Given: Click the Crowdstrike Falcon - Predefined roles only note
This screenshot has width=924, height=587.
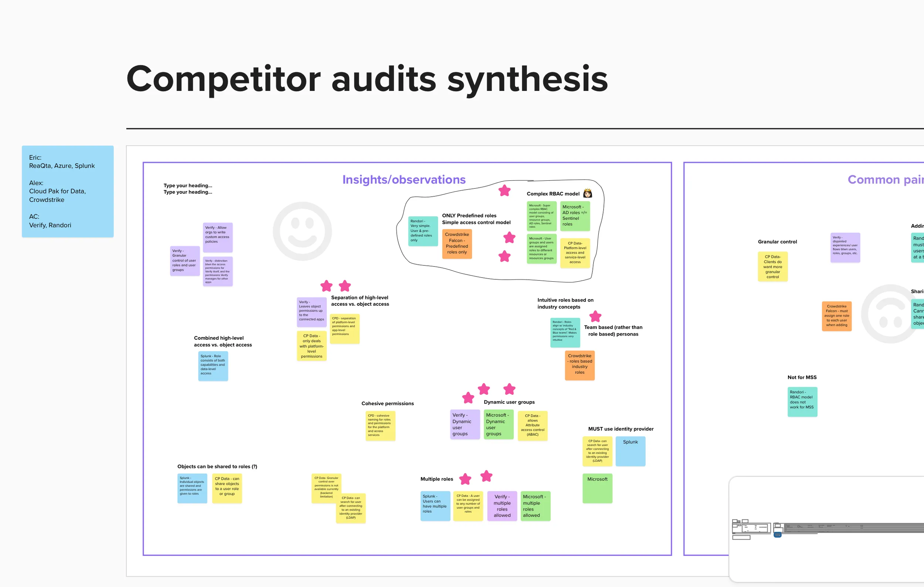Looking at the screenshot, I should pyautogui.click(x=457, y=244).
